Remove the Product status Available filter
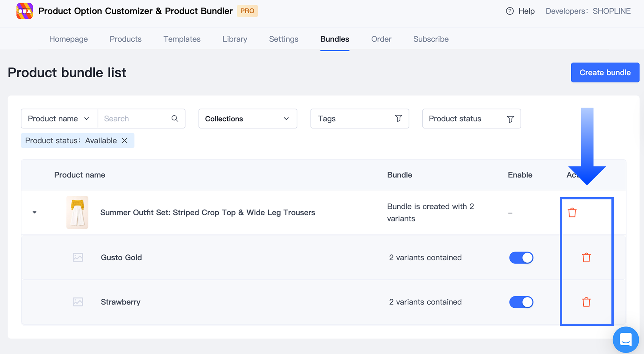644x354 pixels. (x=125, y=141)
